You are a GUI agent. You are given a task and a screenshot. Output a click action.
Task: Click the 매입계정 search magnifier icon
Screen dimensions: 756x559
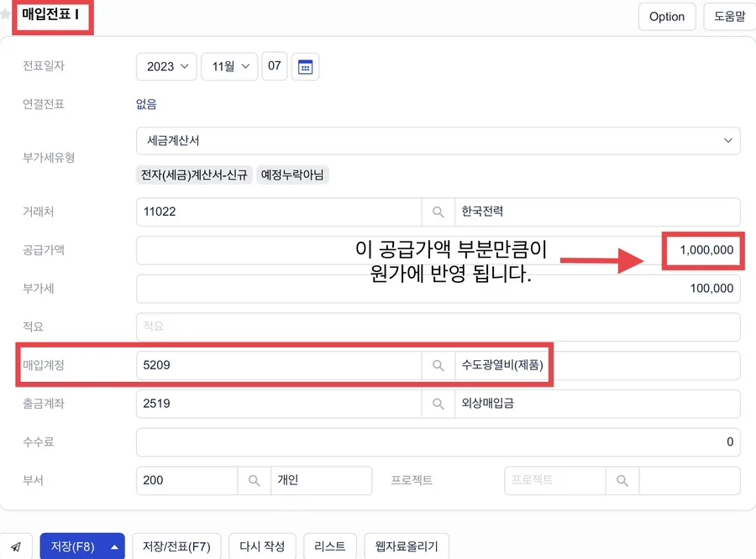(438, 366)
